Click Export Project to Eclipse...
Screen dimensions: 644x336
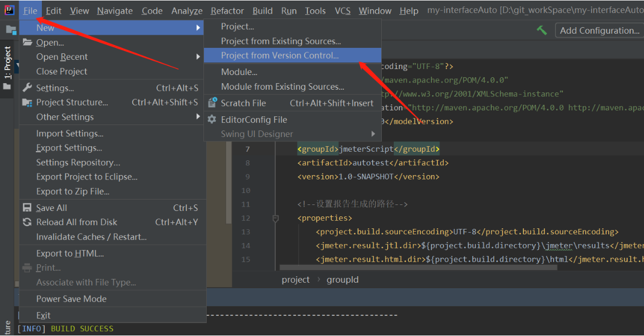click(112, 177)
